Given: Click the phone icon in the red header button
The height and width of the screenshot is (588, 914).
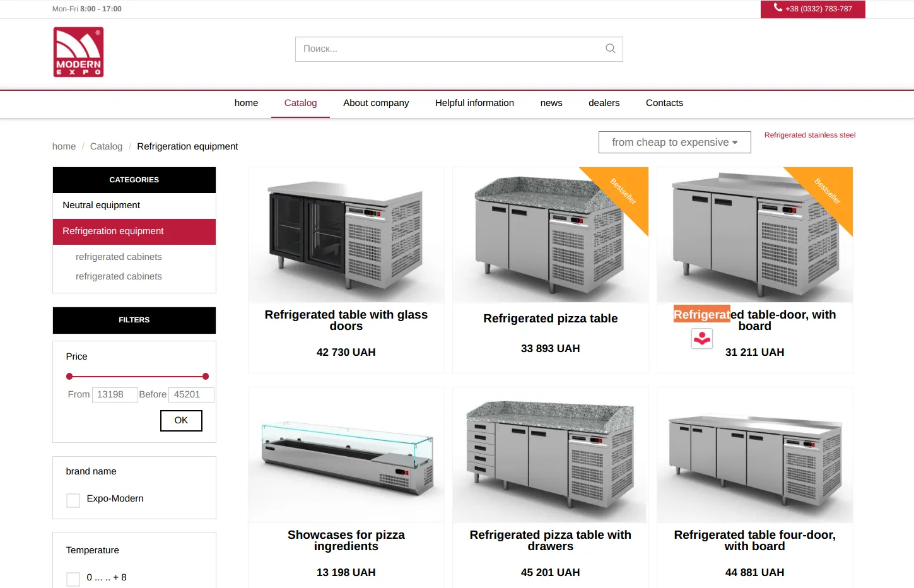Looking at the screenshot, I should 778,8.
